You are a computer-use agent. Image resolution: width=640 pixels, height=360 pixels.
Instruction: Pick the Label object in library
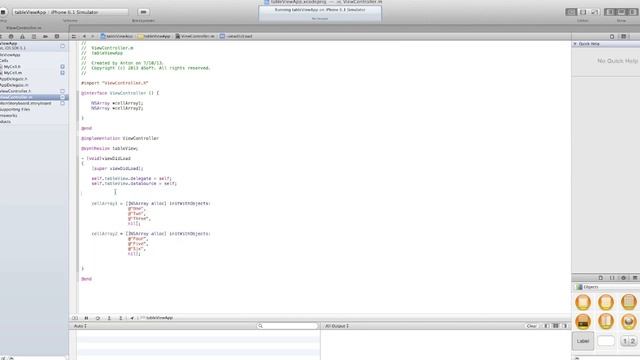(583, 341)
